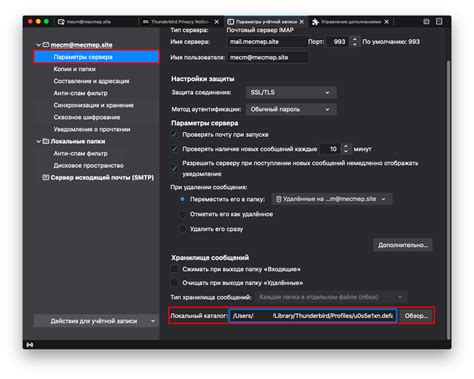Open the Тип хранилища сообщений dropdown

[331, 297]
